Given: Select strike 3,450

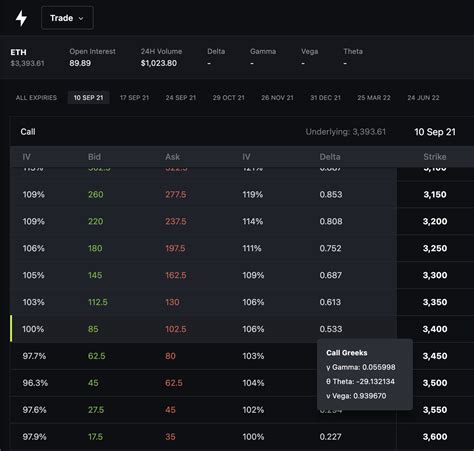Looking at the screenshot, I should click(435, 356).
